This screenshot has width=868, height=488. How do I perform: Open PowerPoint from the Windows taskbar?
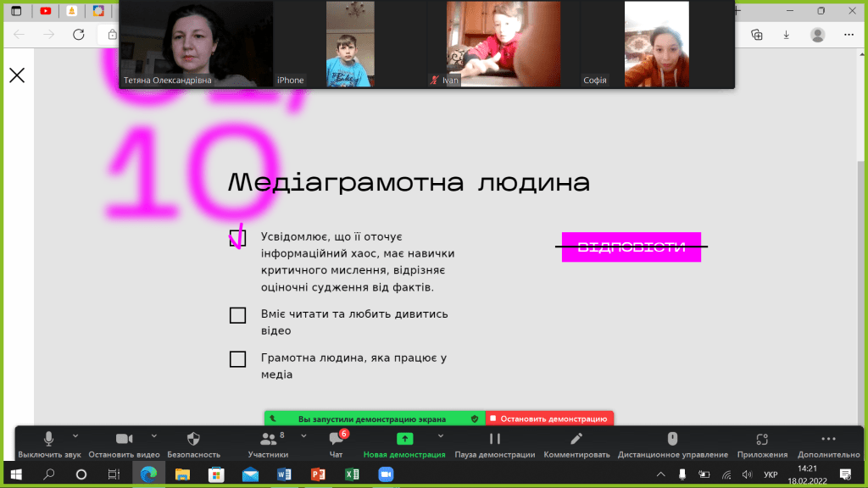pyautogui.click(x=319, y=474)
